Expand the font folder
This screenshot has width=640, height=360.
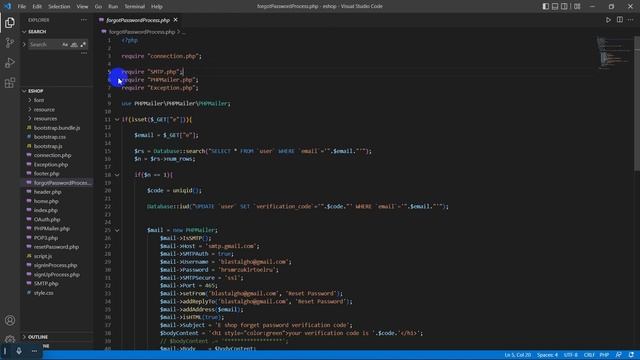tap(39, 100)
